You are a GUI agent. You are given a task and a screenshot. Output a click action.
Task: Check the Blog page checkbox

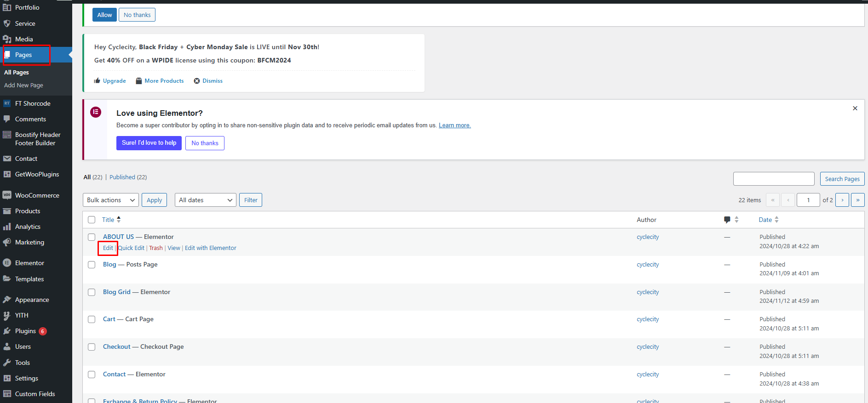click(x=92, y=265)
